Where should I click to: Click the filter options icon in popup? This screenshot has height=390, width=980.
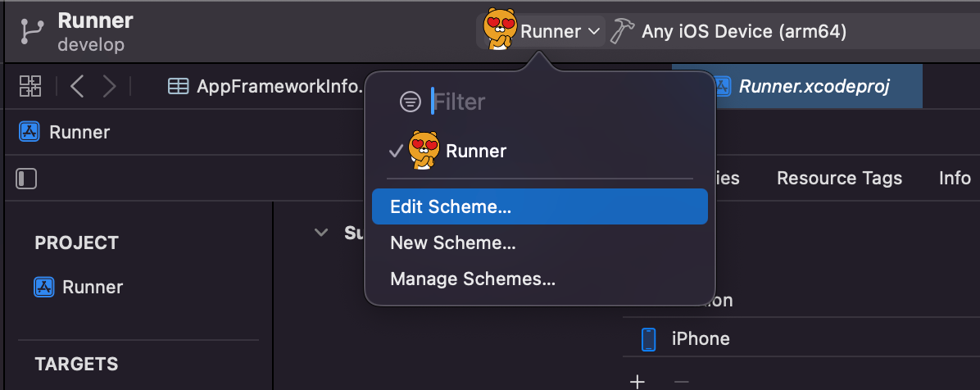coord(410,102)
